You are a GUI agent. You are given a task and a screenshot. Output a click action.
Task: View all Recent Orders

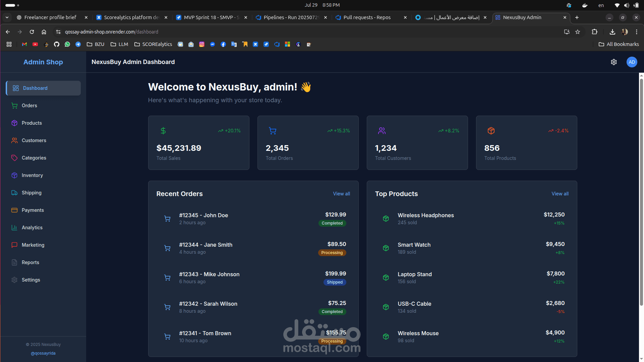point(341,194)
